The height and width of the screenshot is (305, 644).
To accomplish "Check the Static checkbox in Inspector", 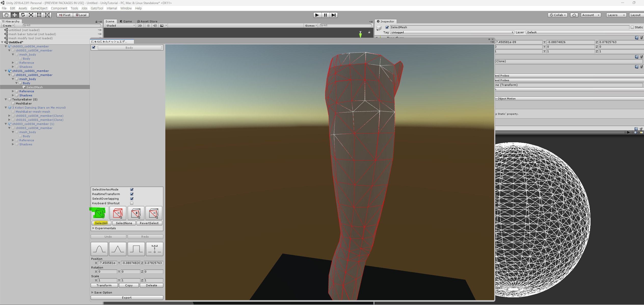I will 632,27.
